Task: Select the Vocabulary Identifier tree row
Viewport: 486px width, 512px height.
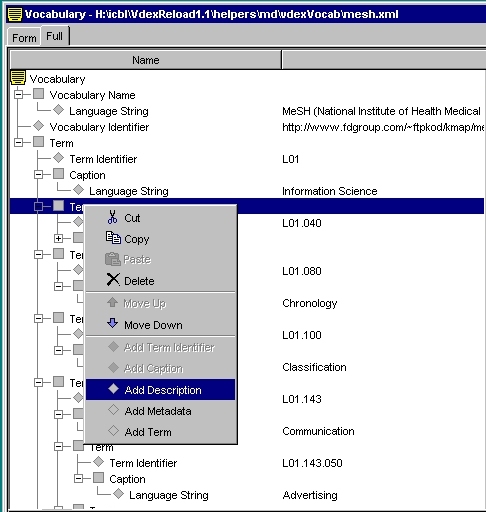Action: tap(99, 127)
